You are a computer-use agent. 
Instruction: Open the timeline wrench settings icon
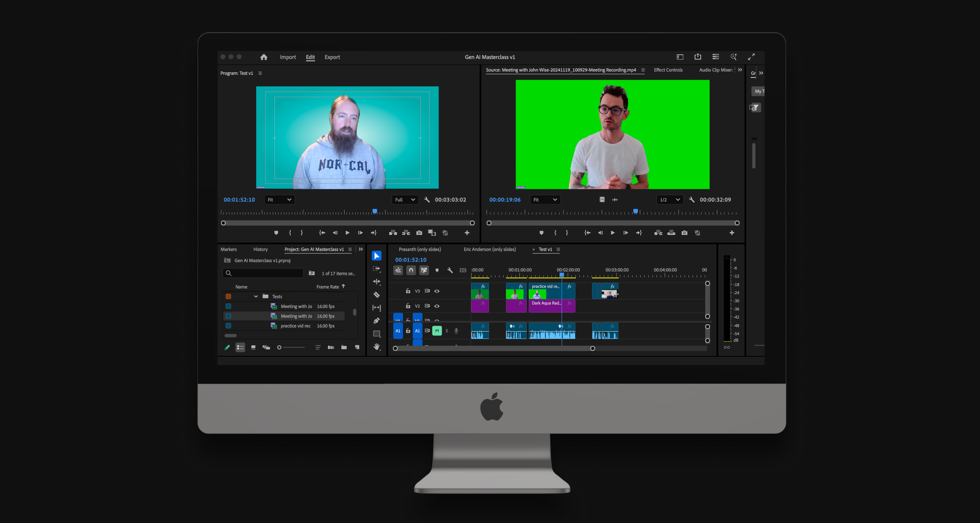point(450,270)
